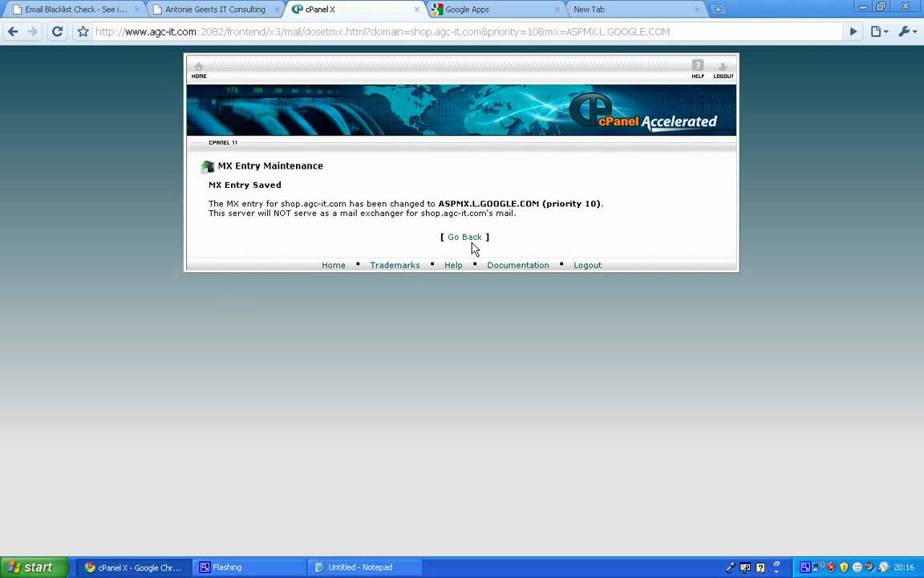The width and height of the screenshot is (924, 578).
Task: Click the webcam tray icon
Action: pos(869,568)
